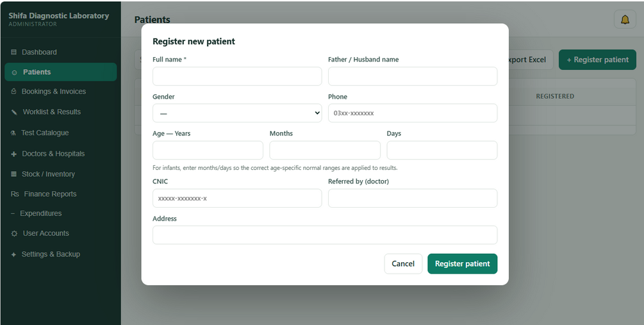
Task: Click the Test Catalogue sidebar icon
Action: click(13, 133)
